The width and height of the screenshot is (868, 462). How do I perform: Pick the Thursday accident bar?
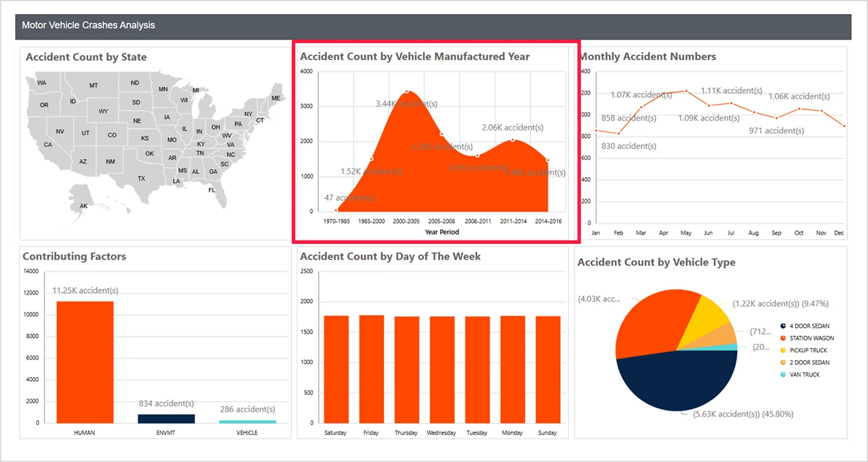point(406,370)
